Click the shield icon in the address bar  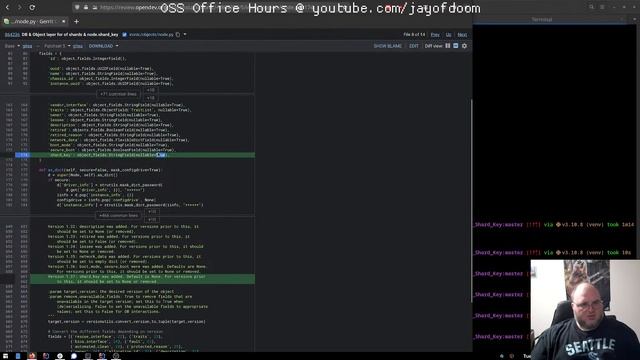point(77,7)
